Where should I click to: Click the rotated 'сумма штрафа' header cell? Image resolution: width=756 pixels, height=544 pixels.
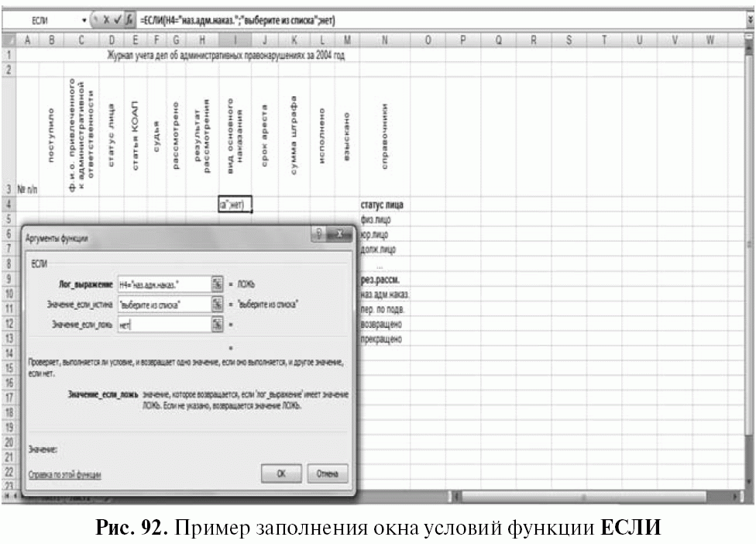tap(294, 136)
